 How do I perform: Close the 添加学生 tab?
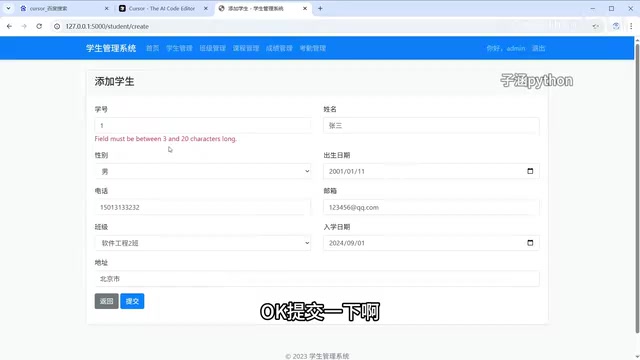tap(304, 8)
